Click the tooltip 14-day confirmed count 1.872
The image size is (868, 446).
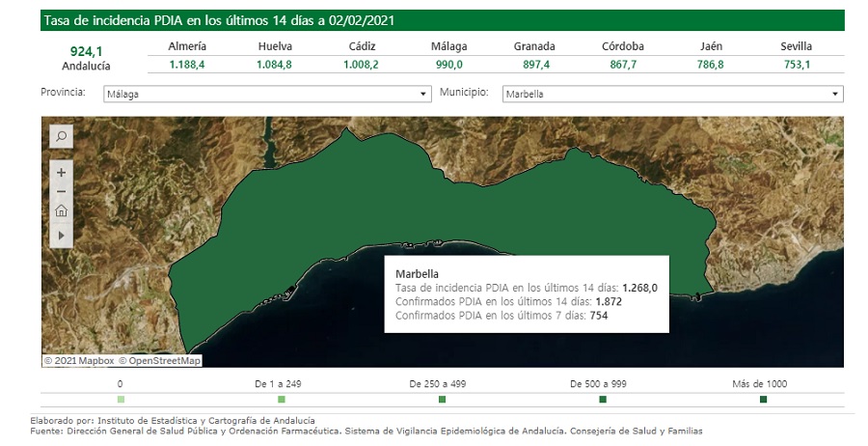click(609, 302)
